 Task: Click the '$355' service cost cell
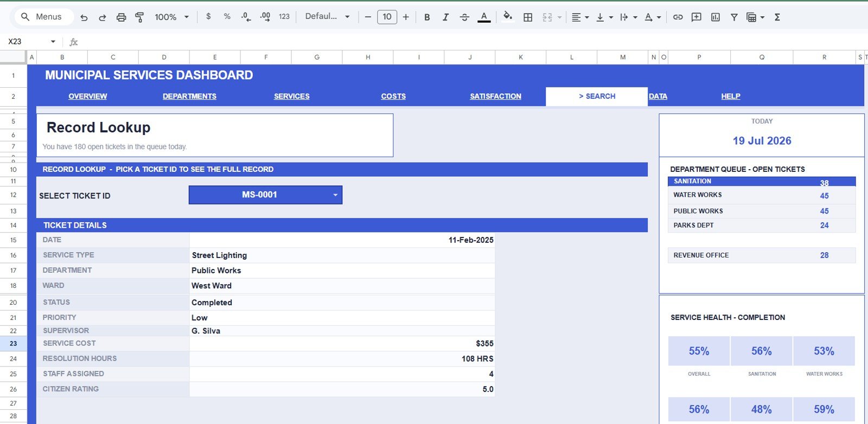pos(342,343)
